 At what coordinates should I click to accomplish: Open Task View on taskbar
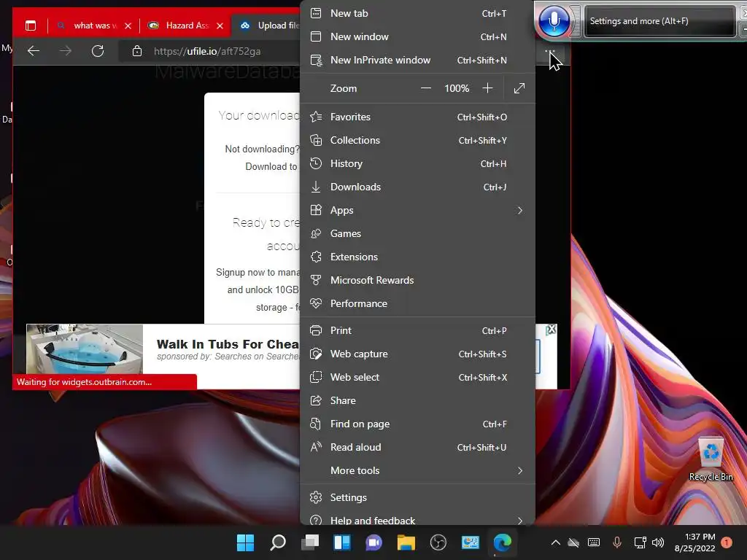point(310,542)
